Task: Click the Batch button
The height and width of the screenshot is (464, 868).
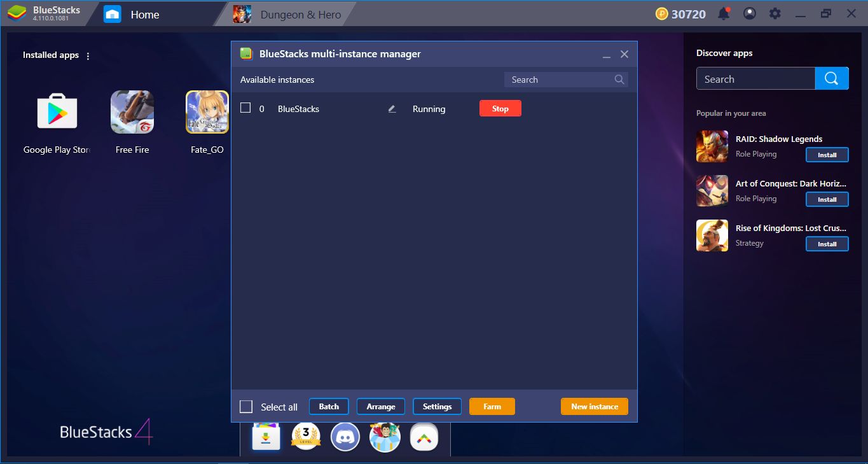Action: pos(329,407)
